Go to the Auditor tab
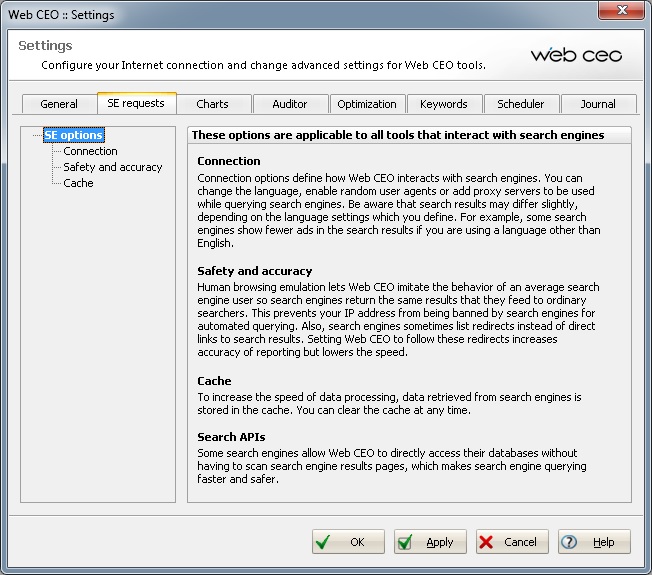The height and width of the screenshot is (575, 652). pyautogui.click(x=290, y=104)
